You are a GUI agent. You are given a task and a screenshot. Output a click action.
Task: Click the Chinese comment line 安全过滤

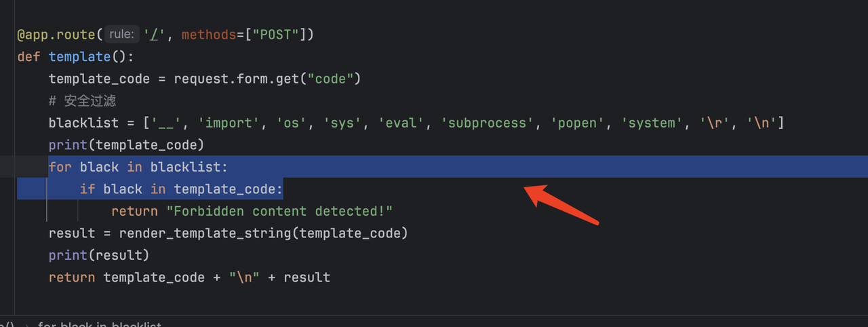(82, 101)
